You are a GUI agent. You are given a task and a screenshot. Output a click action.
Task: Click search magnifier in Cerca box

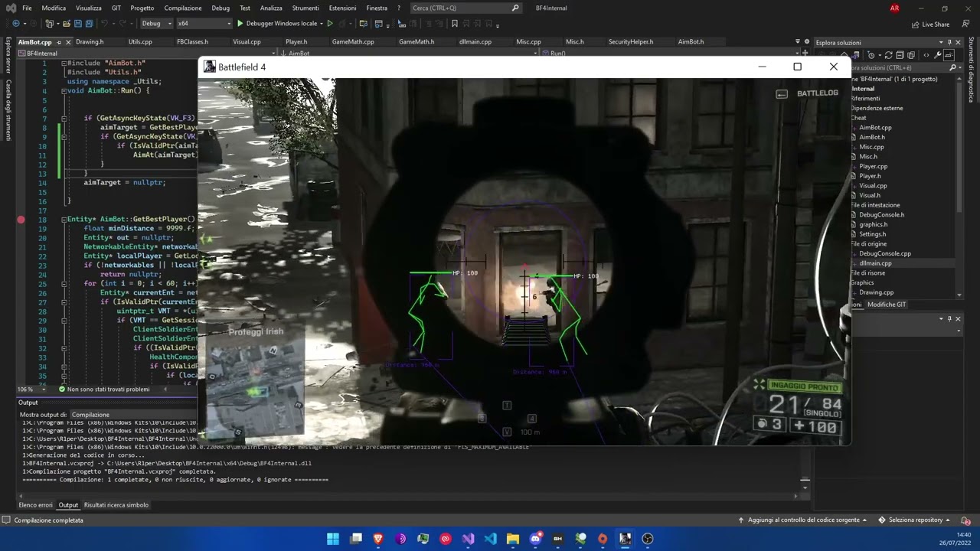click(515, 8)
